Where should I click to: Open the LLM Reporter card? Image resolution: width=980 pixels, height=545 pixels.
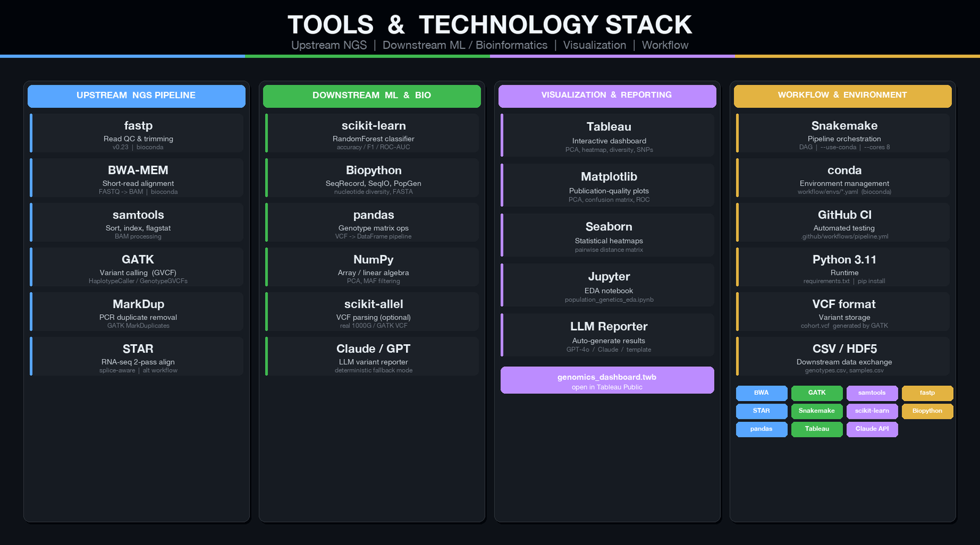[x=607, y=335]
